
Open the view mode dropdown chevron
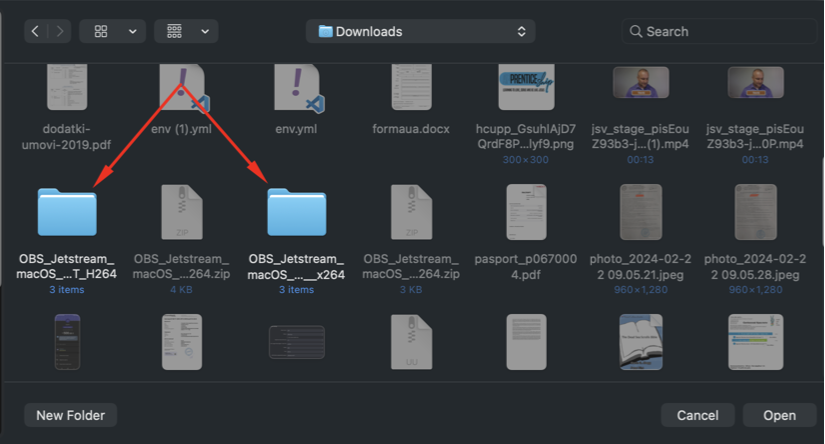click(x=133, y=32)
